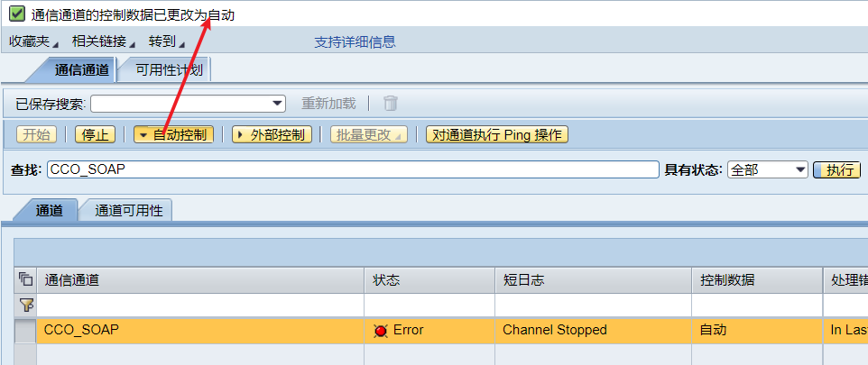This screenshot has height=365, width=868.
Task: Click the trash delete icon
Action: [x=391, y=103]
